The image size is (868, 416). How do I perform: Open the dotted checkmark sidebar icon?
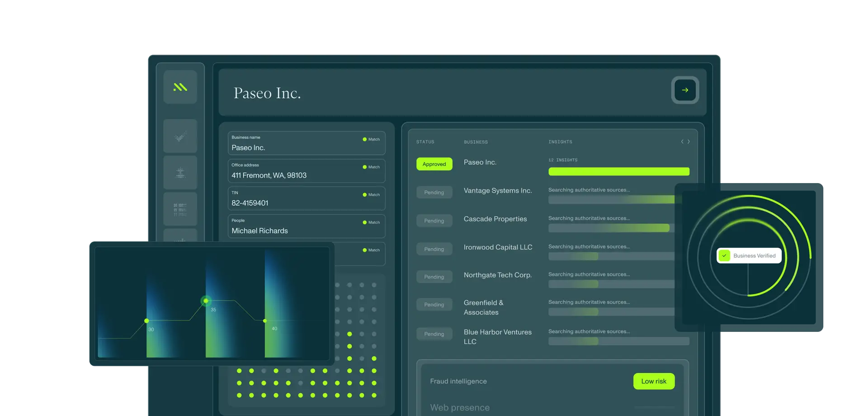[180, 136]
